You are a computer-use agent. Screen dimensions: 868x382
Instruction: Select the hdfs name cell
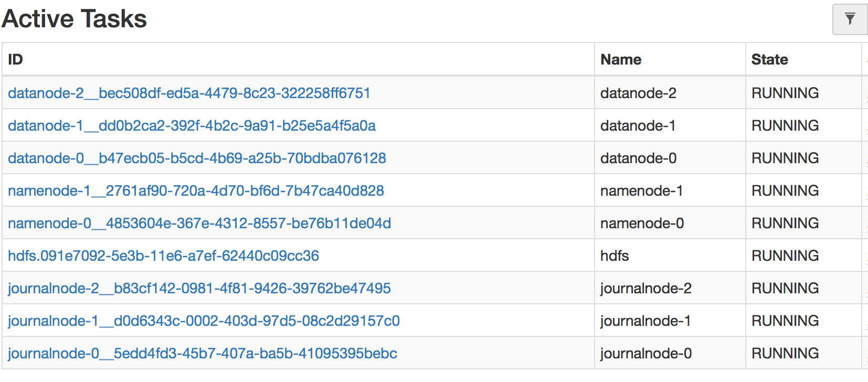click(x=615, y=256)
